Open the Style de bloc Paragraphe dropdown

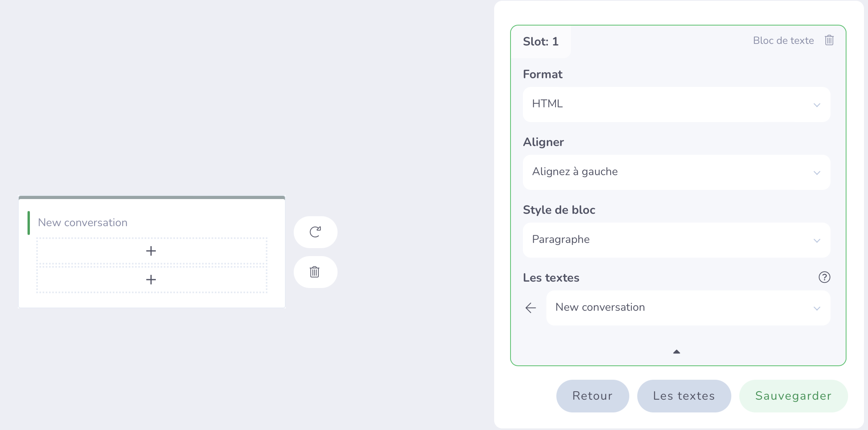tap(676, 240)
